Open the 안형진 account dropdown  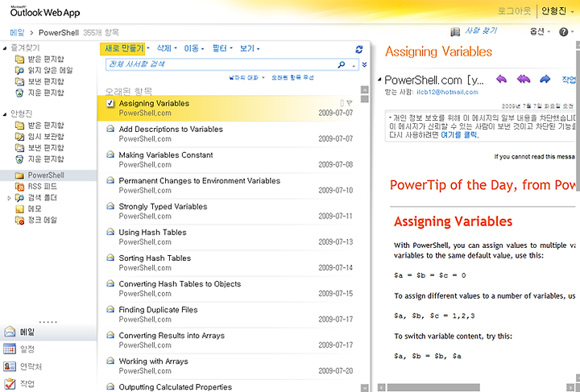tap(557, 11)
